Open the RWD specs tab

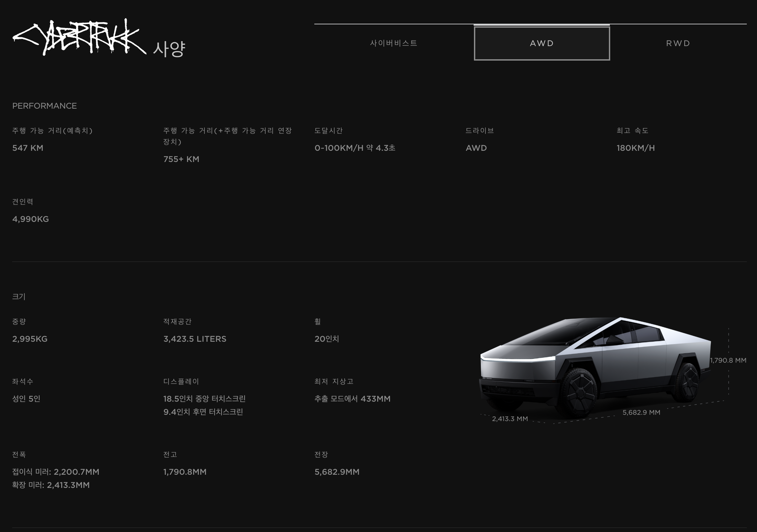(678, 43)
